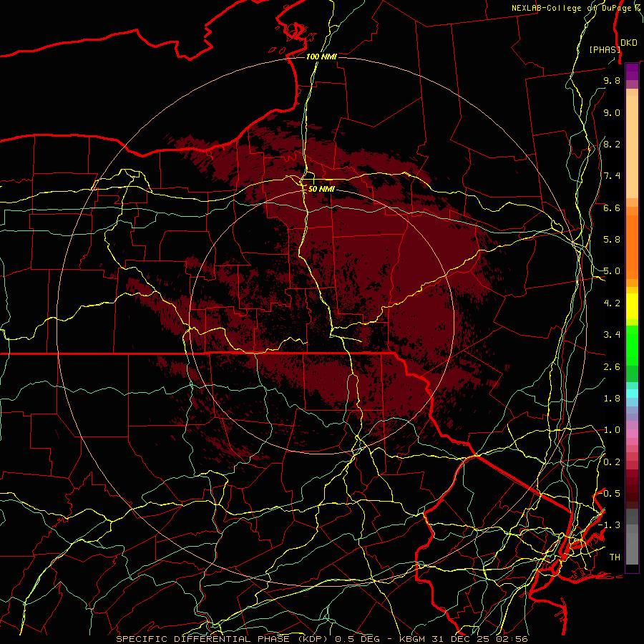Click the 3.4 value on the color scale
This screenshot has width=644, height=644.
tap(612, 335)
